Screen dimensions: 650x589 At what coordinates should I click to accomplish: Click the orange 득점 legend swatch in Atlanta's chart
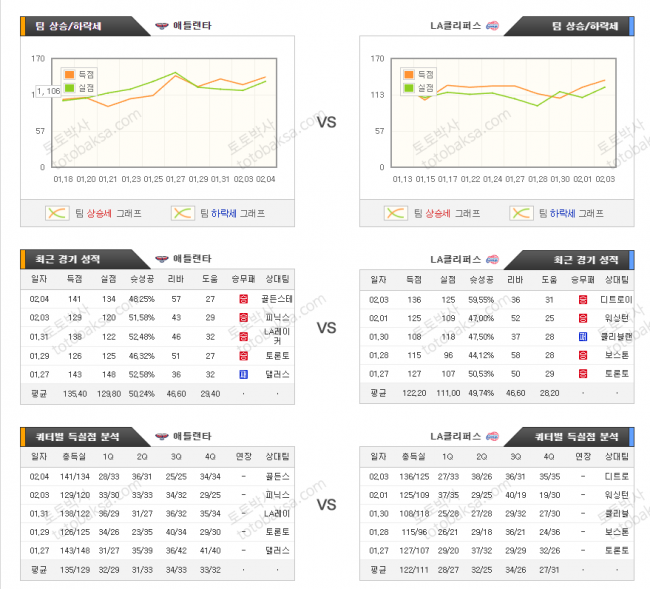pos(68,74)
